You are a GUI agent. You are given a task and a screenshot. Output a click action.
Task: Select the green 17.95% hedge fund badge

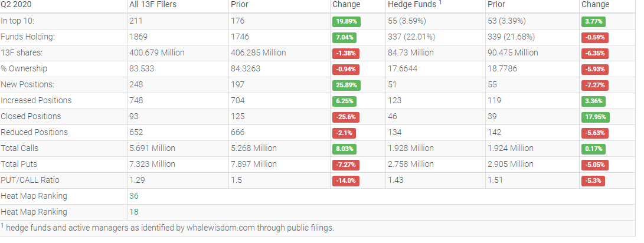tap(595, 117)
